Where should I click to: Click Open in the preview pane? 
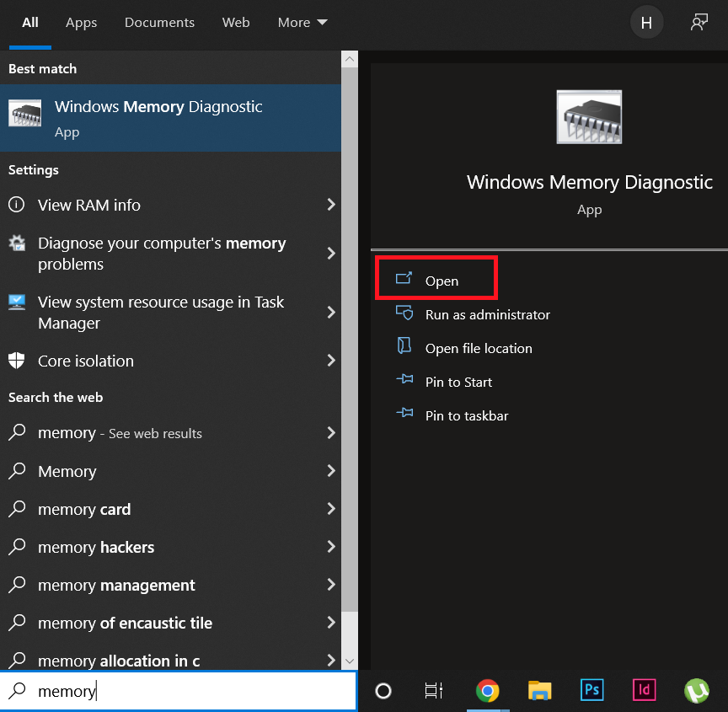pos(436,278)
